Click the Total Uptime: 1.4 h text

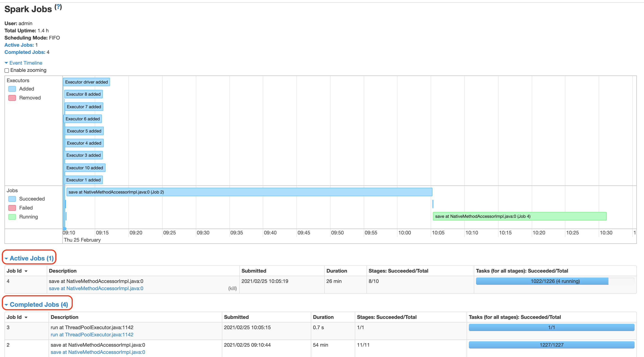26,31
